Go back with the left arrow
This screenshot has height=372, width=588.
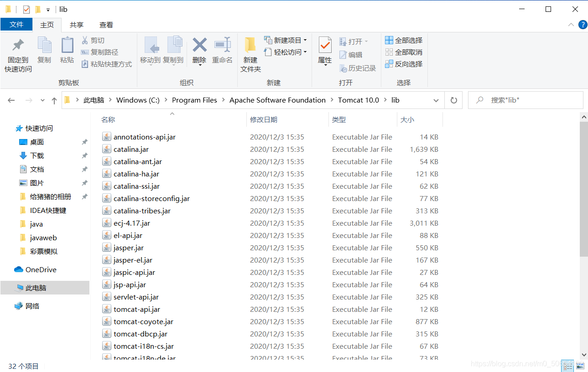pyautogui.click(x=11, y=100)
